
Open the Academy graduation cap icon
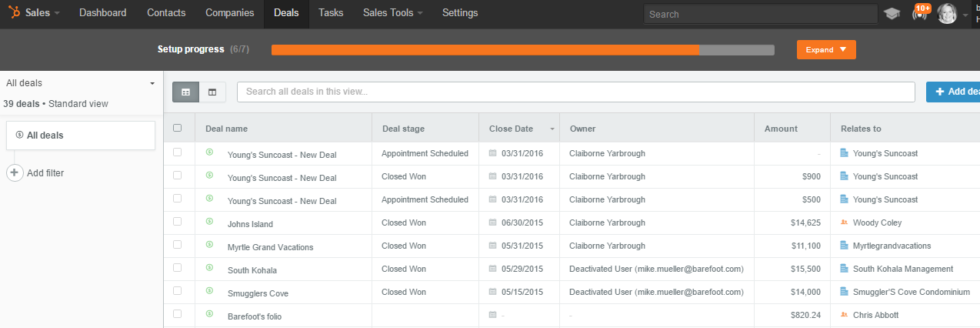892,14
